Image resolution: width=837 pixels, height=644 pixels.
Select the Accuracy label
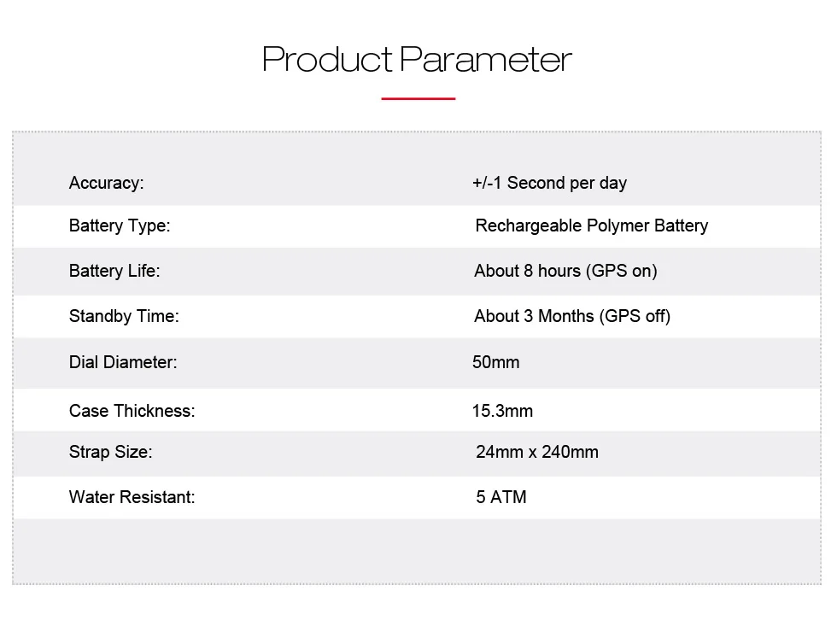tap(106, 183)
